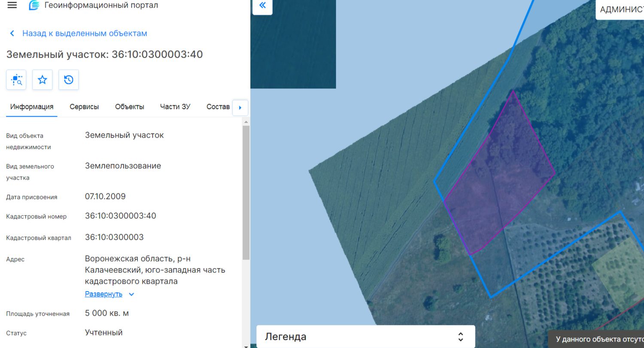Screen dimensions: 644x348
Task: Add parcel to favorites star icon
Action: [x=43, y=80]
